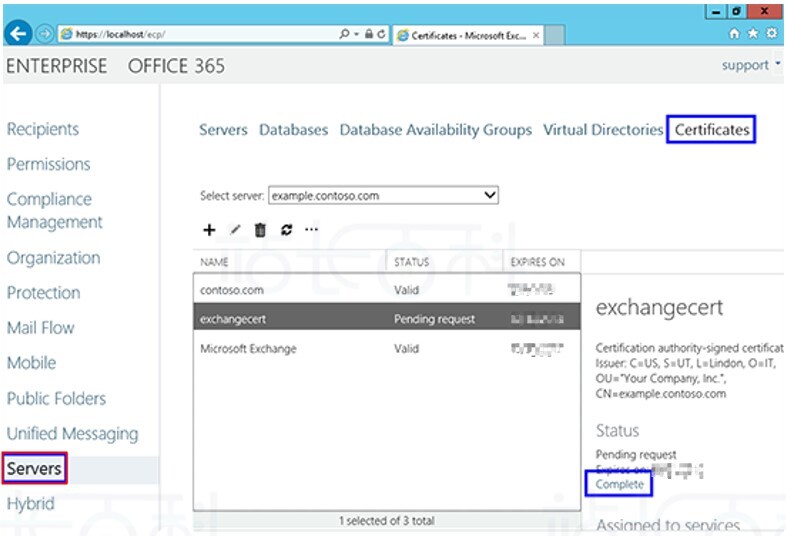The height and width of the screenshot is (536, 786).
Task: Delete selected certificate with trash icon
Action: click(x=260, y=230)
